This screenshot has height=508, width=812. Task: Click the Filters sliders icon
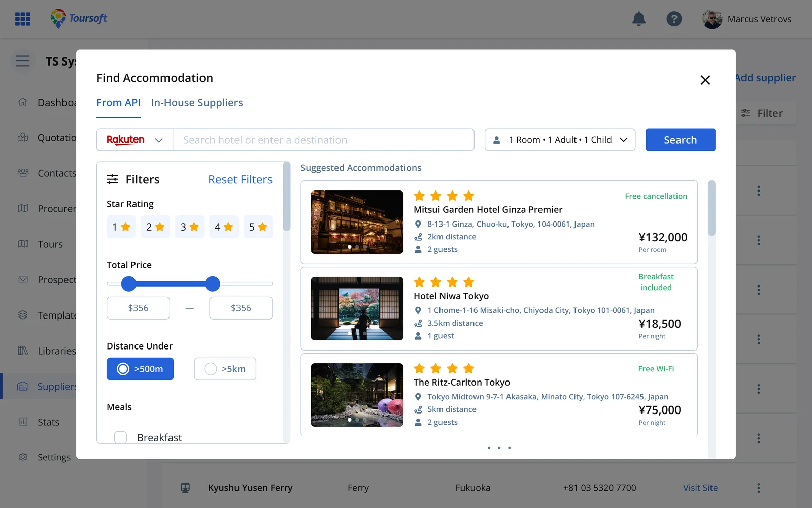(x=112, y=179)
